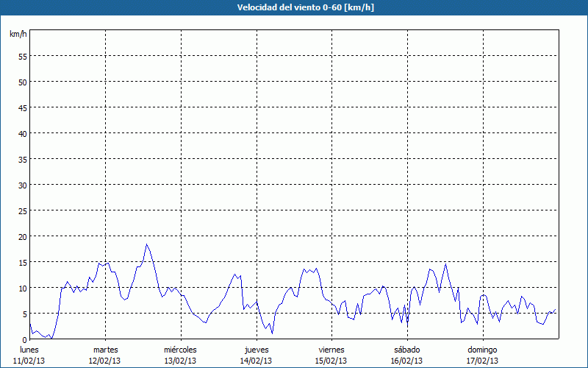Image resolution: width=588 pixels, height=368 pixels.
Task: Click the date label 11/02/13
Action: (x=29, y=361)
